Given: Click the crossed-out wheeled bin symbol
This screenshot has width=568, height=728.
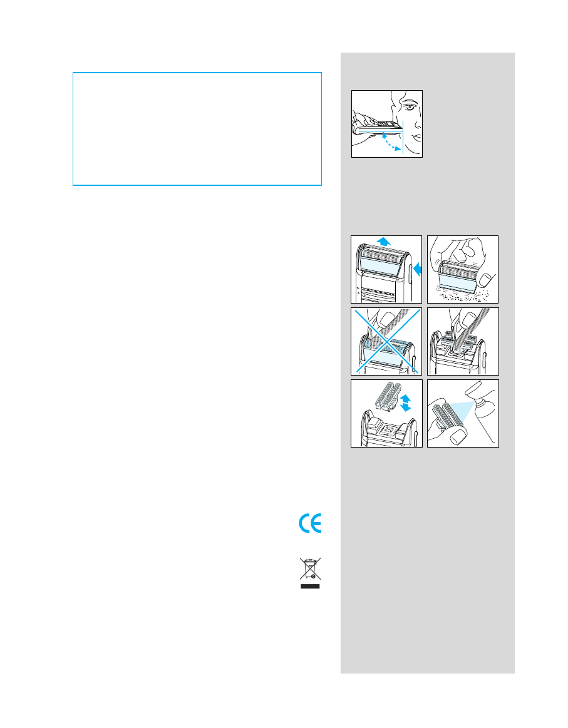Looking at the screenshot, I should 310,568.
